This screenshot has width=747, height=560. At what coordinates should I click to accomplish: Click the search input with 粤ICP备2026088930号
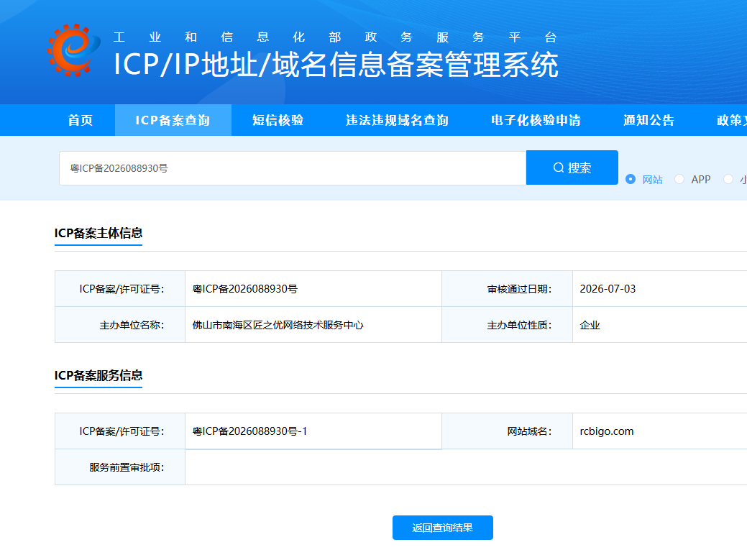pos(293,168)
